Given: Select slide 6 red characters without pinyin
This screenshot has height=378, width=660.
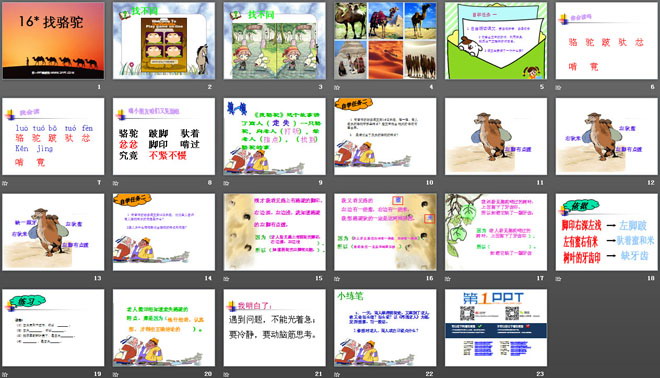Looking at the screenshot, I should 607,40.
